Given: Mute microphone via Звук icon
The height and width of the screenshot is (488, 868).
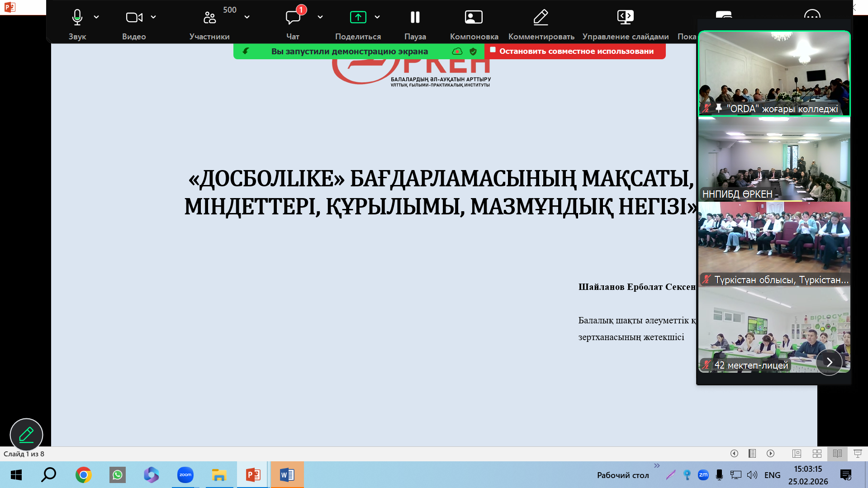Looking at the screenshot, I should pos(77,17).
